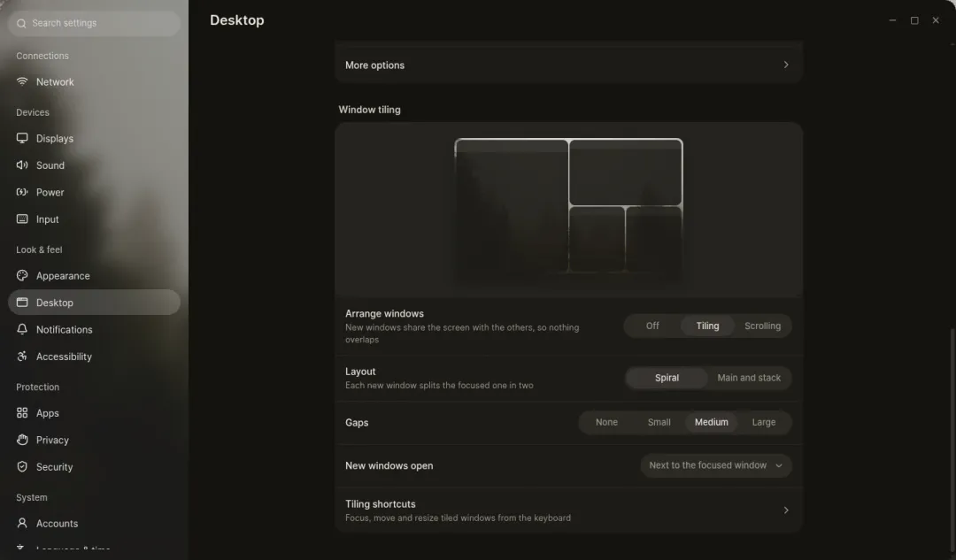The width and height of the screenshot is (956, 560).
Task: Minimize the settings window
Action: coord(892,20)
